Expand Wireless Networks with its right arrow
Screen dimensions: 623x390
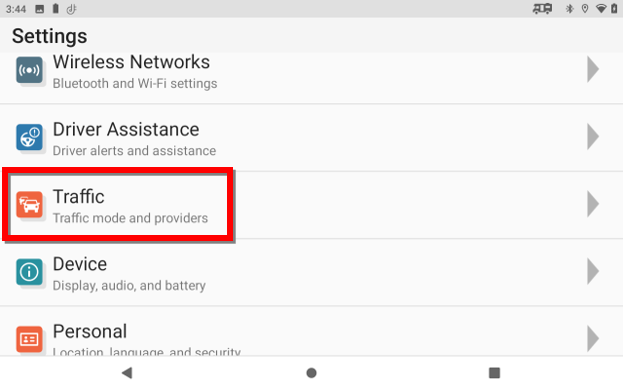[x=593, y=69]
